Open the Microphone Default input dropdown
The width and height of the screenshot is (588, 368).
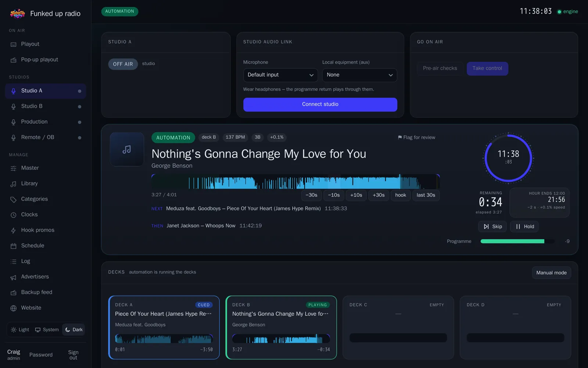click(280, 75)
